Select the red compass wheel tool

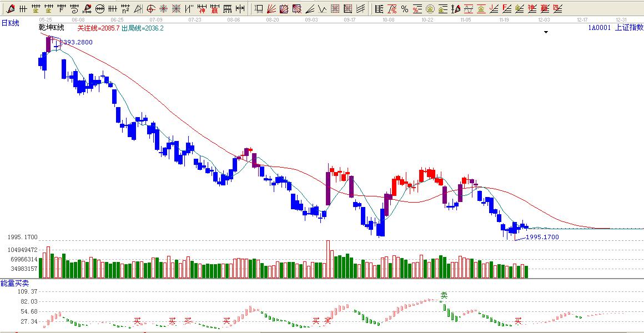pyautogui.click(x=164, y=9)
